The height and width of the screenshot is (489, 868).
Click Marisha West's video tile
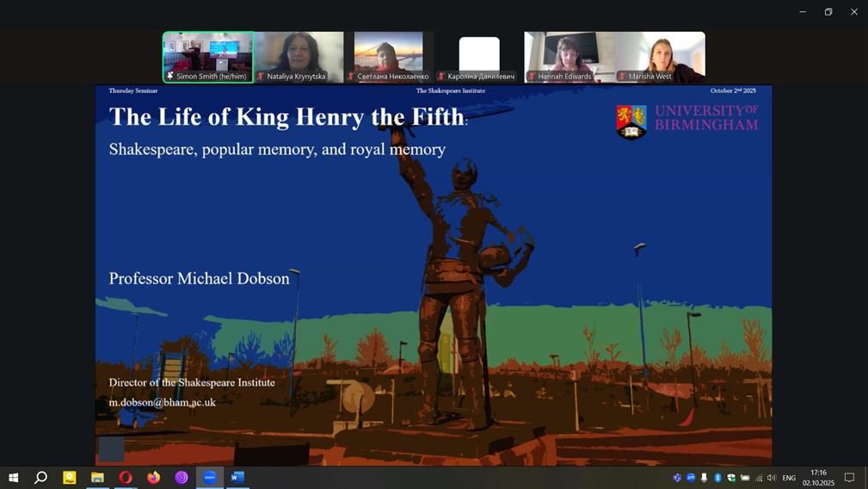click(x=660, y=56)
